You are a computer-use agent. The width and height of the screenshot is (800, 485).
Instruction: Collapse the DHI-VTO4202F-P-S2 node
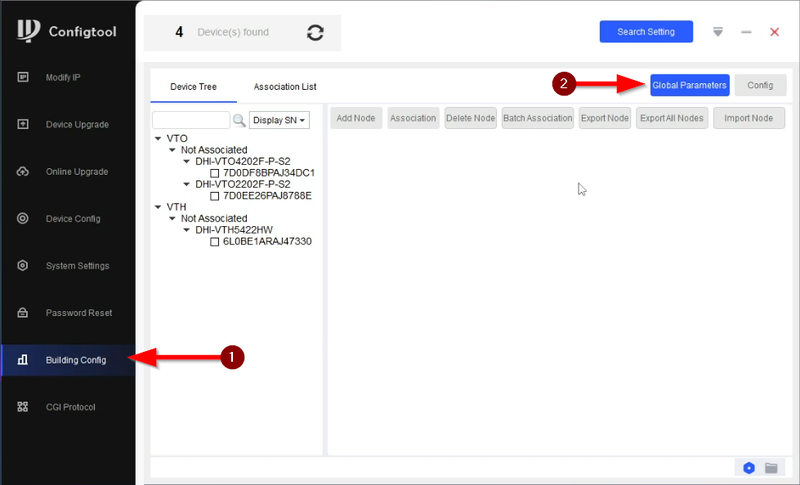pos(186,161)
